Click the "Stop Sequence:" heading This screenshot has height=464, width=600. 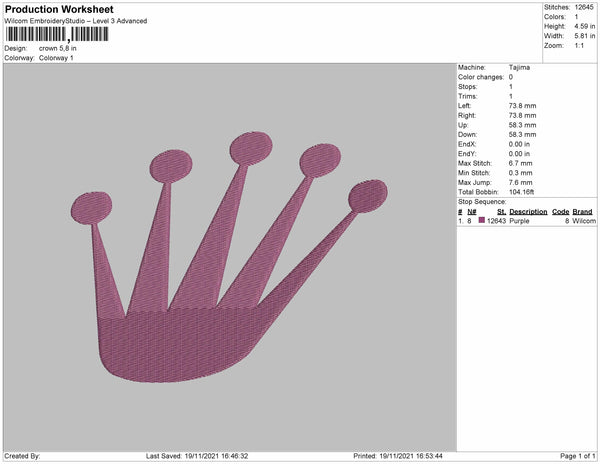pos(482,202)
